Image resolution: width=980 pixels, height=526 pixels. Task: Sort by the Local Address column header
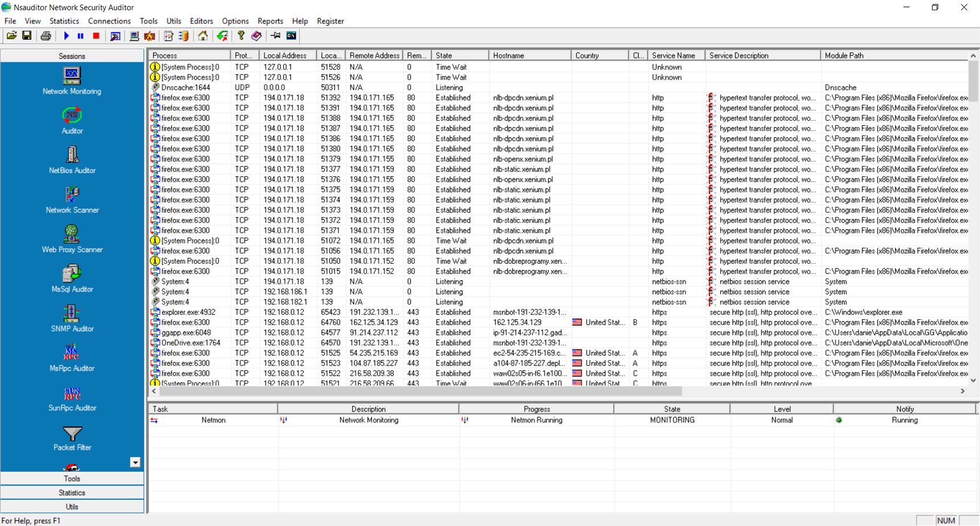tap(288, 55)
